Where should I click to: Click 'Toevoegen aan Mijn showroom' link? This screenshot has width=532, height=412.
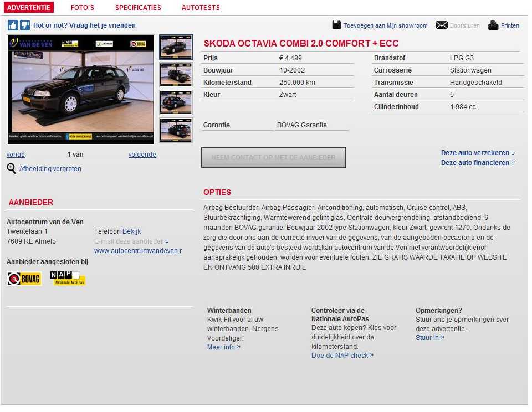click(x=385, y=25)
